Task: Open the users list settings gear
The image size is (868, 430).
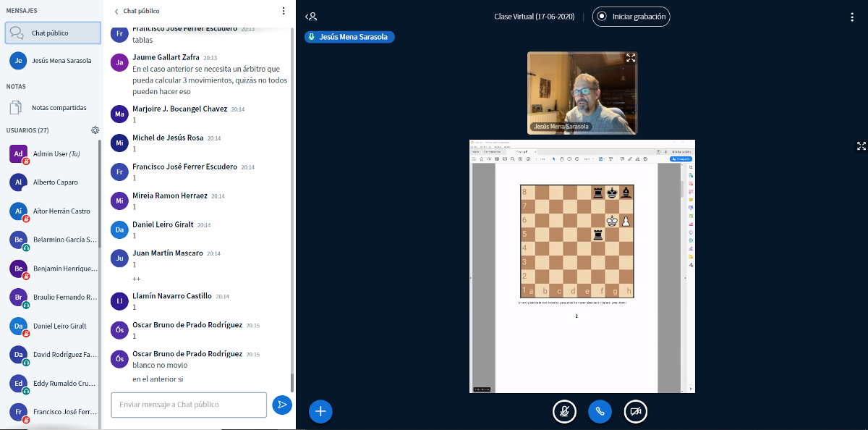Action: (x=95, y=130)
